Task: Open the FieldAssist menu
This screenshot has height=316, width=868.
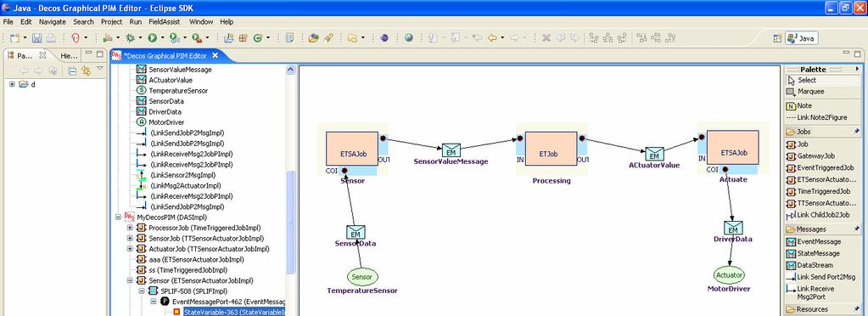Action: pos(166,22)
